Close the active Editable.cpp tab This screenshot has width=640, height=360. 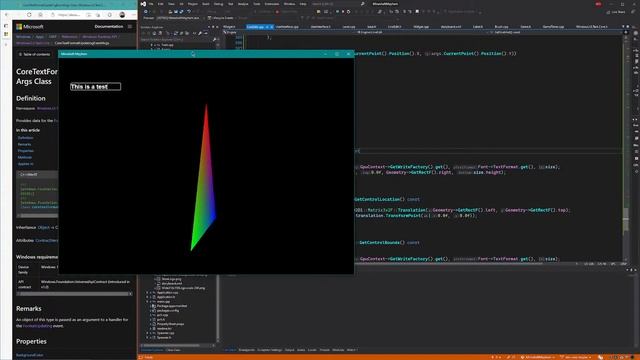(271, 27)
